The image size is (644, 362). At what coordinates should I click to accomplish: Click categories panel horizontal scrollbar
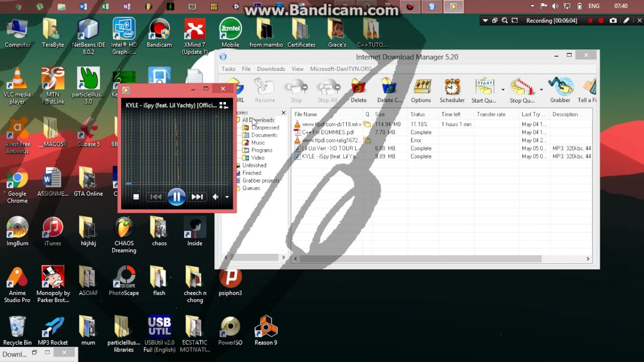[254, 257]
